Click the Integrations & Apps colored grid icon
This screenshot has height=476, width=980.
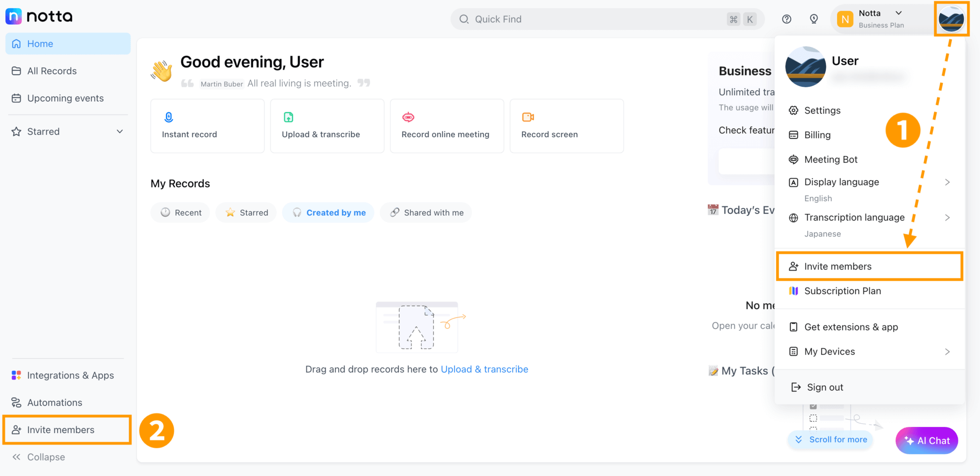[x=17, y=375]
